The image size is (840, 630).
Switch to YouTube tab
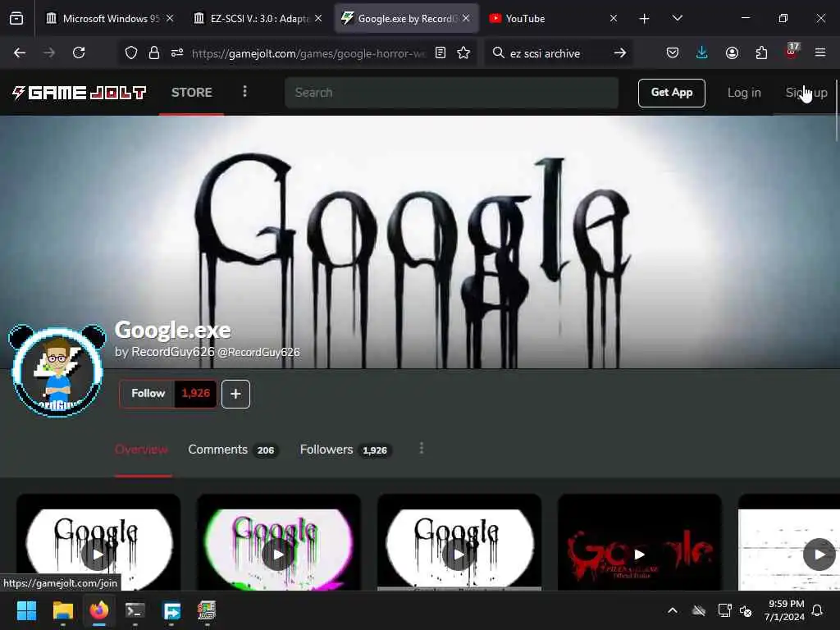[554, 19]
